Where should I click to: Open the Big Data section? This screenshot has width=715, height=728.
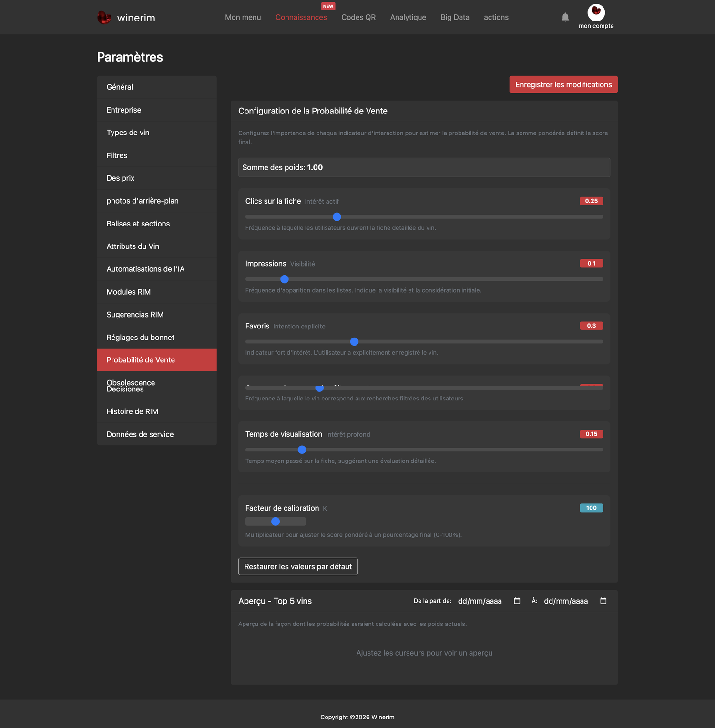[x=455, y=17]
